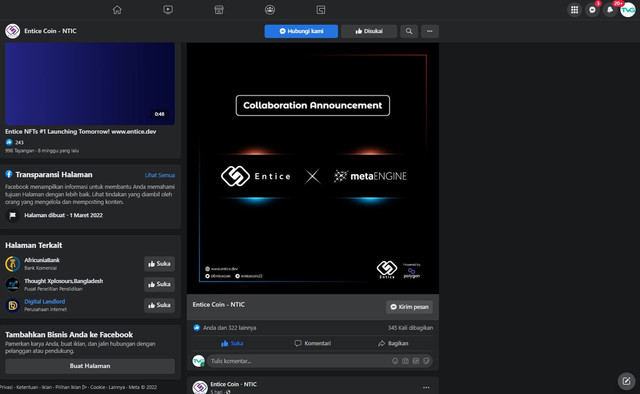Open the Privasi footer link
Screen dimensions: 640x394
click(6, 387)
